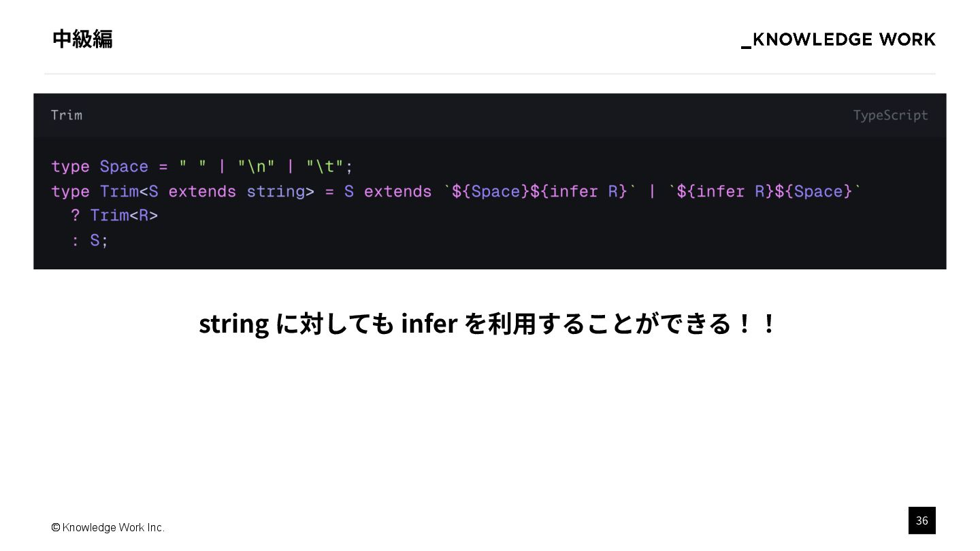
Task: Click the Knowledge Work Inc. copyright text
Action: point(108,527)
